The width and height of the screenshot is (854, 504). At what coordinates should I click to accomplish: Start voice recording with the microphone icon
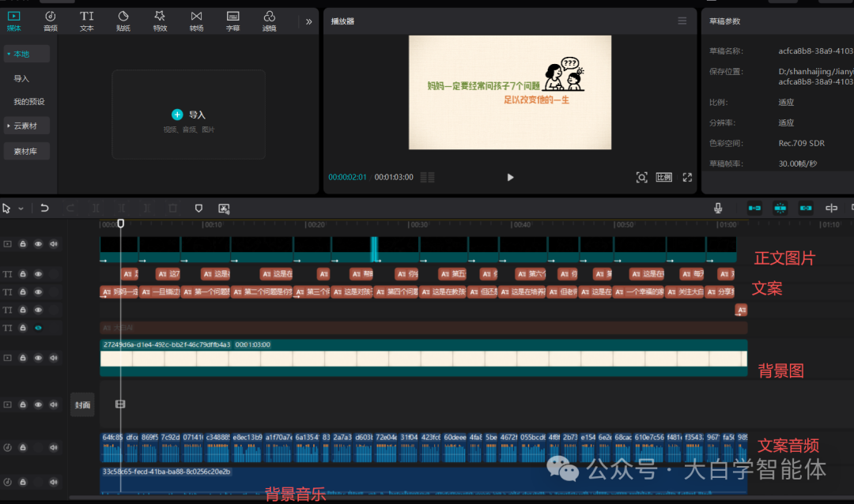click(718, 208)
